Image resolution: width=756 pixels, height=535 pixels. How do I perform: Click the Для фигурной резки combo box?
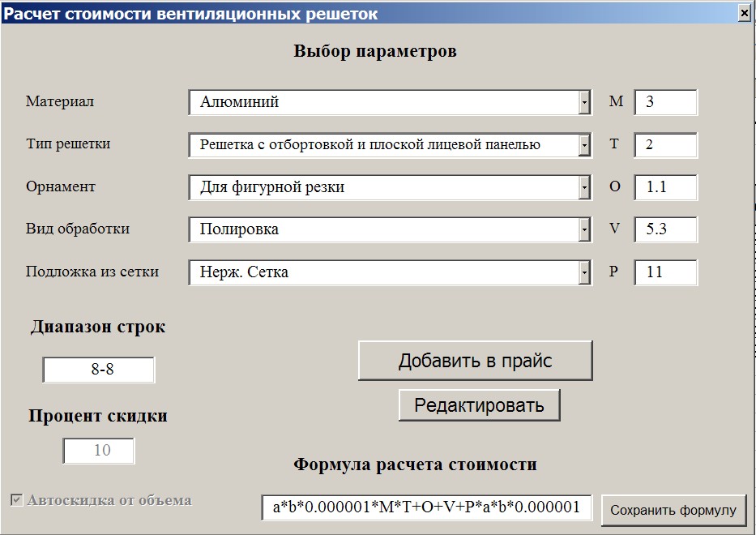[390, 187]
